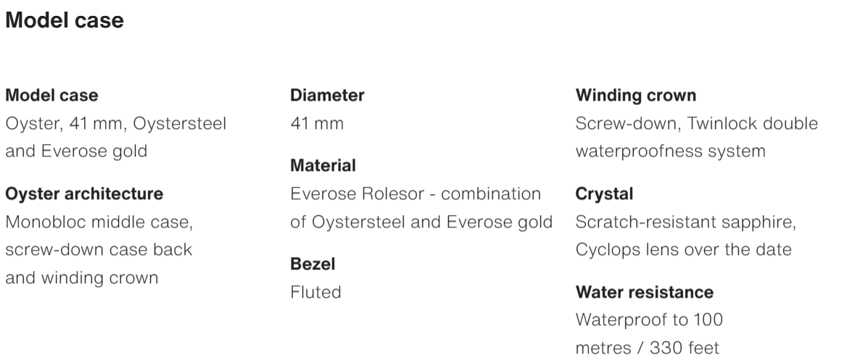The width and height of the screenshot is (868, 360).
Task: Click the 'waterproofness system' line
Action: [x=670, y=151]
